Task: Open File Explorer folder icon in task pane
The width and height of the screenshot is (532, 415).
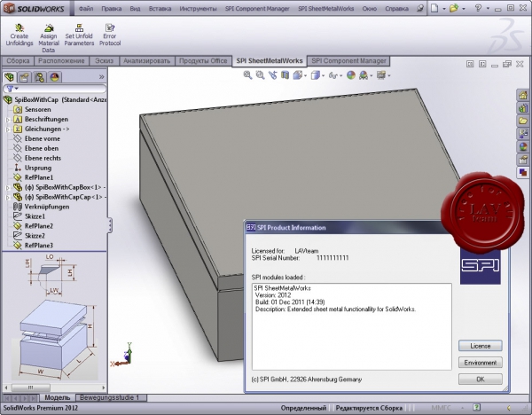Action: click(523, 121)
